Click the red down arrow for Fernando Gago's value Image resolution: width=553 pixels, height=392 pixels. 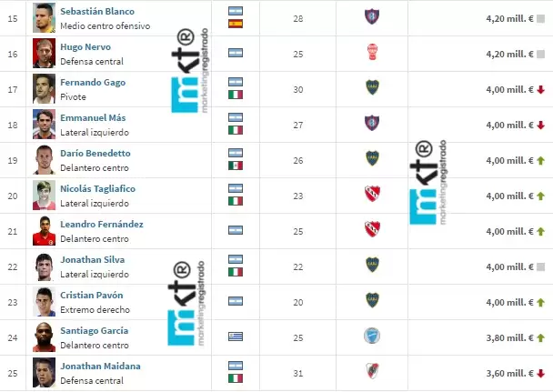[x=541, y=89]
